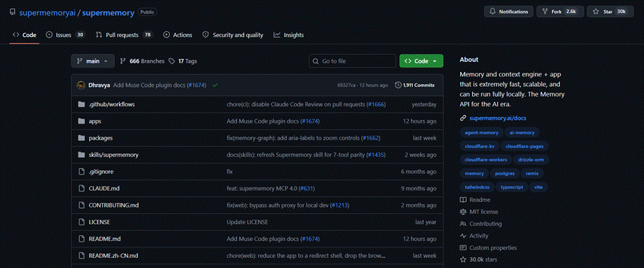Click the packages folder icon
644x268 pixels.
pyautogui.click(x=81, y=138)
